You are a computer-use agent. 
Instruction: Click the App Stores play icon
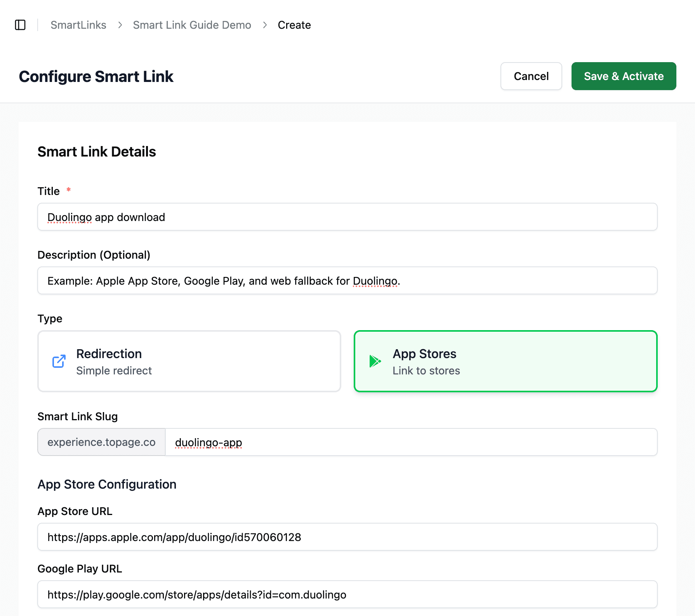pyautogui.click(x=375, y=361)
